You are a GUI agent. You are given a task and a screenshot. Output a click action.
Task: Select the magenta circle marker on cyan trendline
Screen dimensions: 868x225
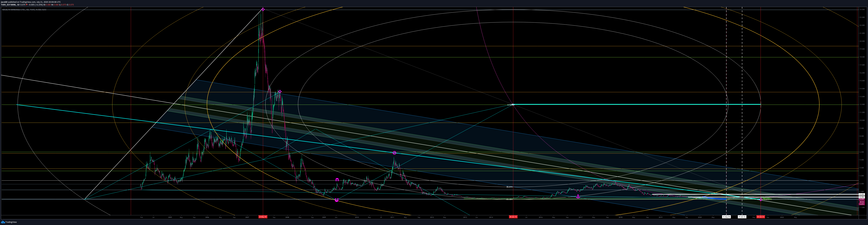coord(395,153)
